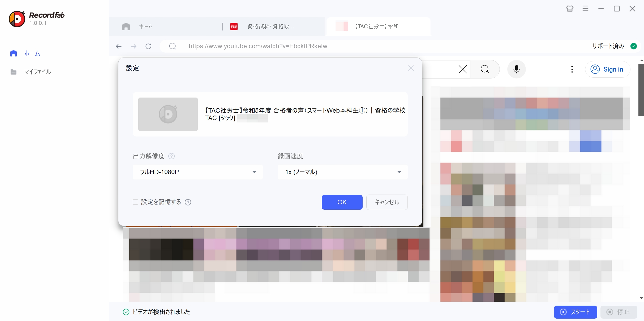Screen dimensions: 644x321
Task: Click the video thumbnail placeholder in dialog
Action: (x=168, y=114)
